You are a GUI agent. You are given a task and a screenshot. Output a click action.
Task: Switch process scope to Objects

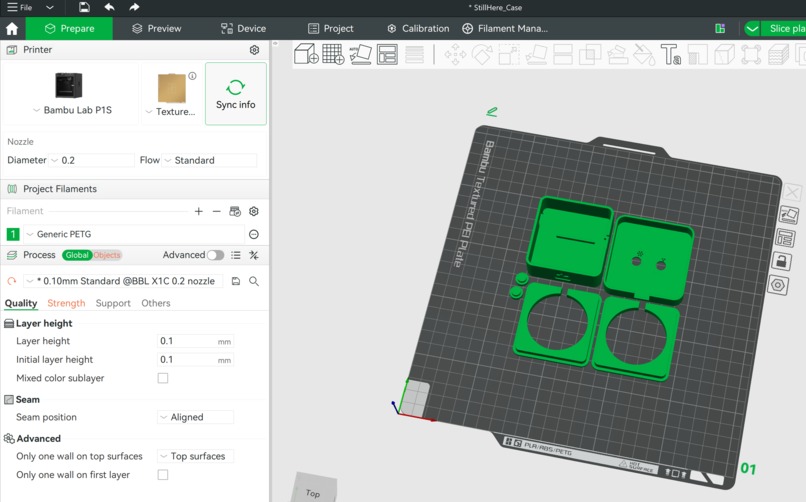(107, 255)
